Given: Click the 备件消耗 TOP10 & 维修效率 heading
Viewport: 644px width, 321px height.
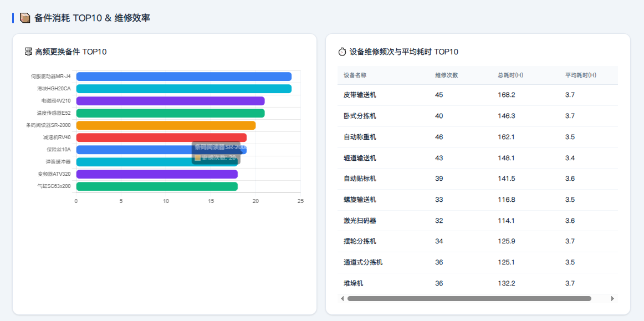Looking at the screenshot, I should coord(92,18).
